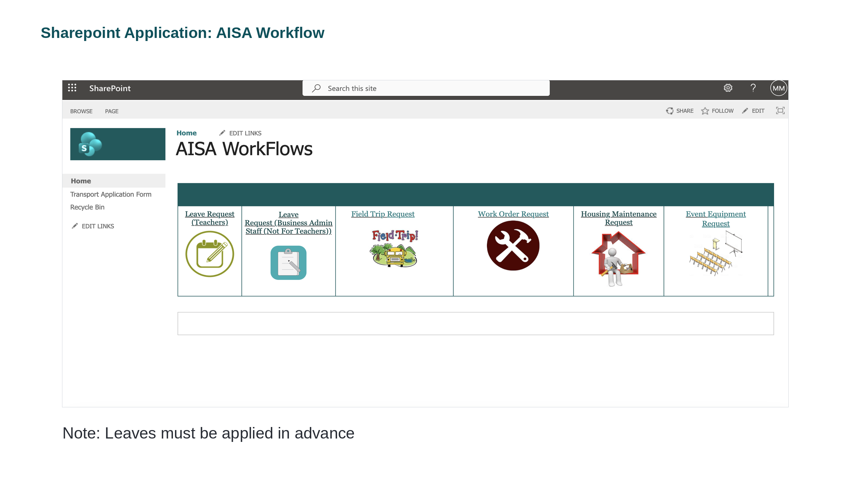Select Home in the left navigation
The width and height of the screenshot is (868, 488).
(x=114, y=181)
